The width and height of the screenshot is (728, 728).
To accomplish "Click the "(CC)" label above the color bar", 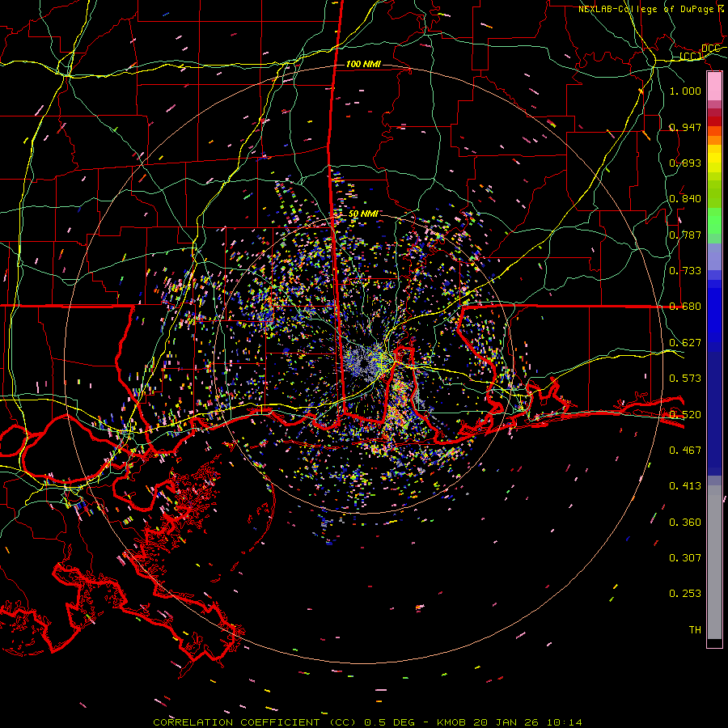I will tap(691, 56).
